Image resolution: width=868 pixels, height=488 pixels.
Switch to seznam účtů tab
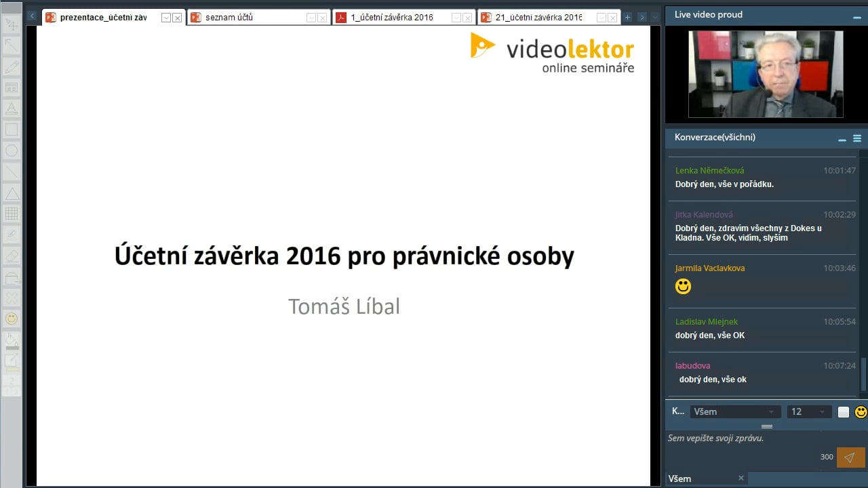coord(230,18)
